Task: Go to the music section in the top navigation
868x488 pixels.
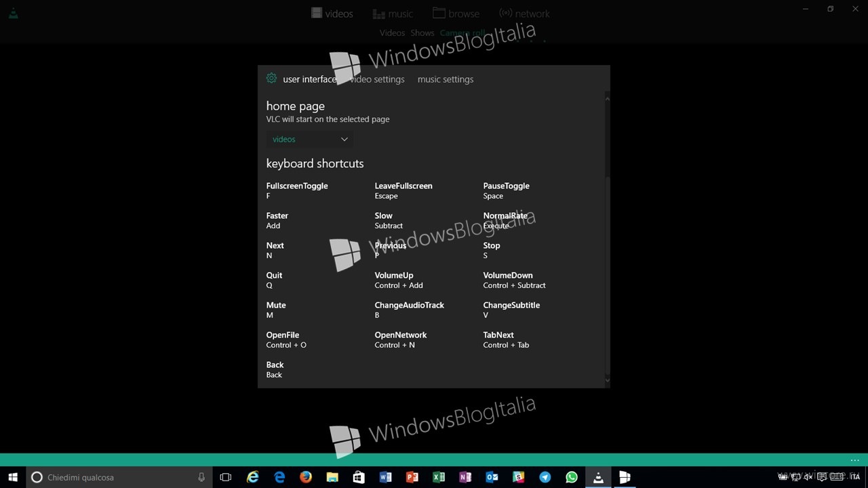Action: 393,14
